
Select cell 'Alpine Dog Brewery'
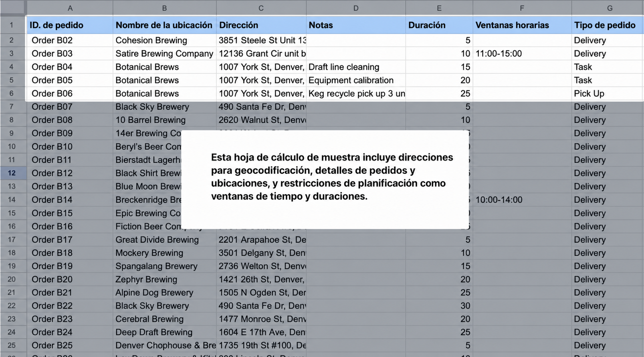pos(164,292)
